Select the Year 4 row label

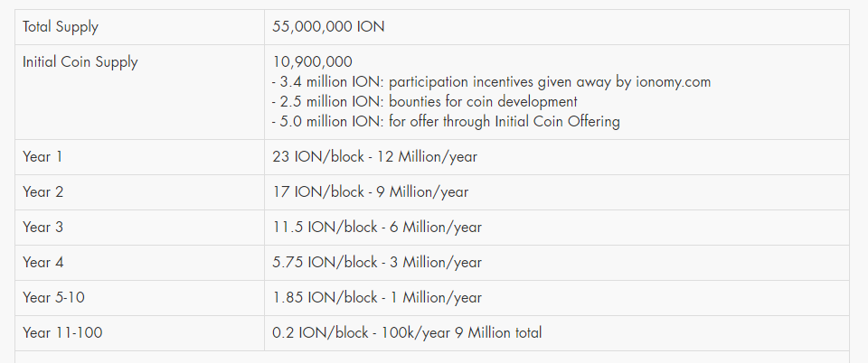tap(43, 263)
